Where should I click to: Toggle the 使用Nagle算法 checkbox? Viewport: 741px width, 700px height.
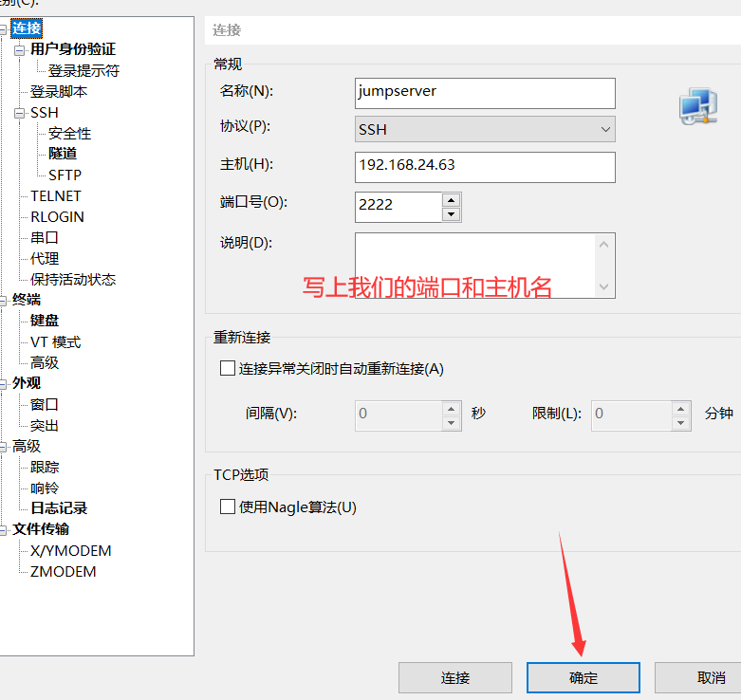click(x=228, y=507)
